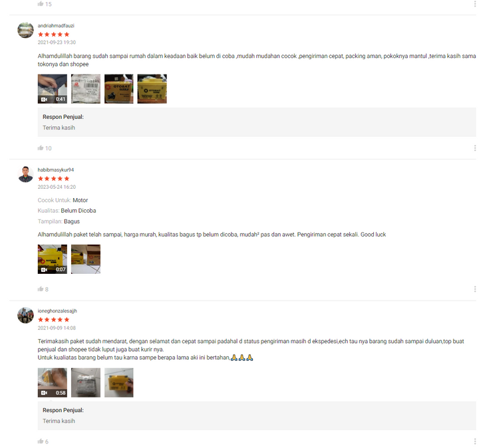Viewport: 483px width, 448px height.
Task: View Otobat box photo in first review
Action: (x=119, y=88)
